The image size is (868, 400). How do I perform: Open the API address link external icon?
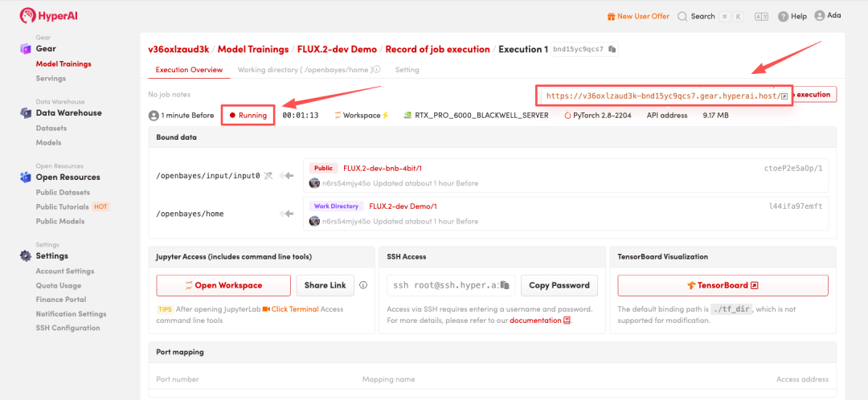784,96
